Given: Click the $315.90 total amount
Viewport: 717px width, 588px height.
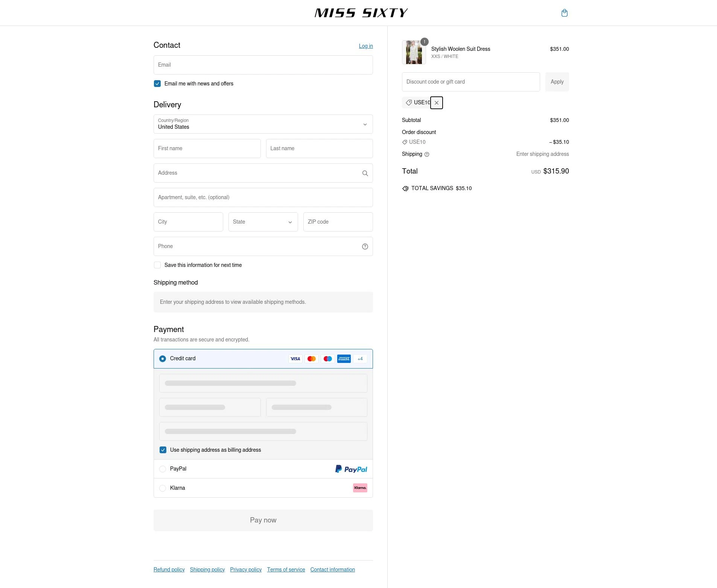Looking at the screenshot, I should [x=556, y=171].
